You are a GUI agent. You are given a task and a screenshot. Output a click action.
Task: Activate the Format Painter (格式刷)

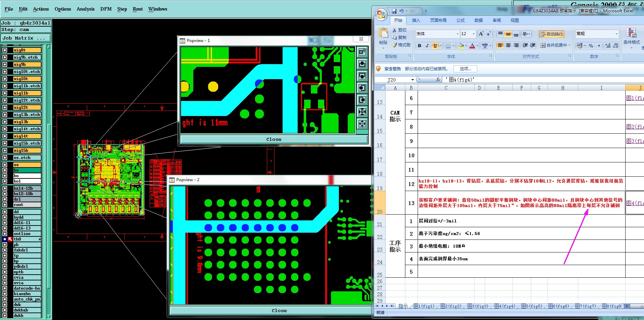click(401, 45)
